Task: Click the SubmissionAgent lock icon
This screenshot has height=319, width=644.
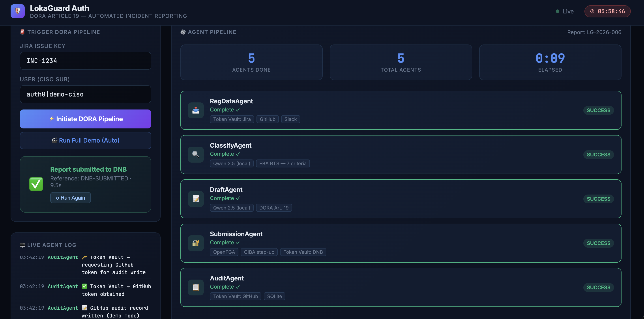Action: click(196, 243)
